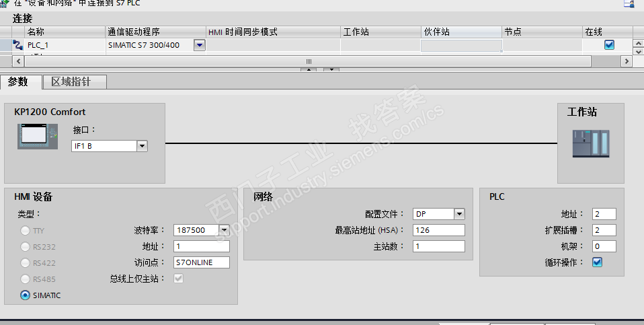Click the 节点 column header

542,32
